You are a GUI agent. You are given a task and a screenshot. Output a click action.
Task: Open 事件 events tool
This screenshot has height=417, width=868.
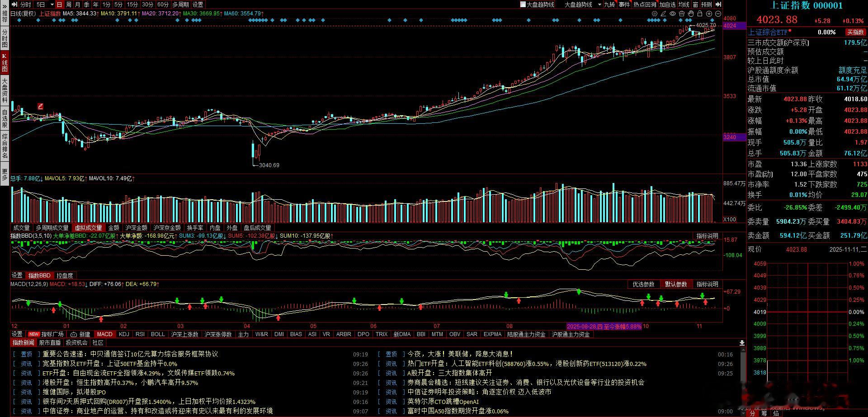(624, 5)
